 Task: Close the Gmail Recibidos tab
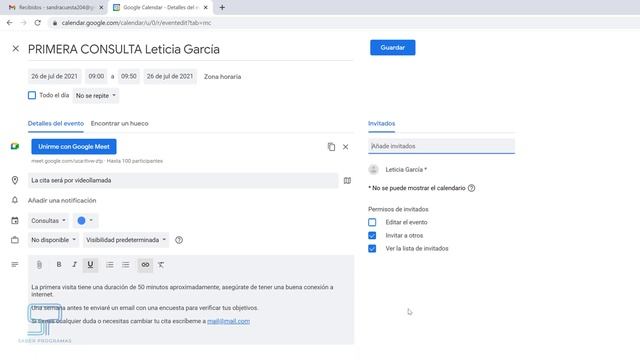[101, 7]
